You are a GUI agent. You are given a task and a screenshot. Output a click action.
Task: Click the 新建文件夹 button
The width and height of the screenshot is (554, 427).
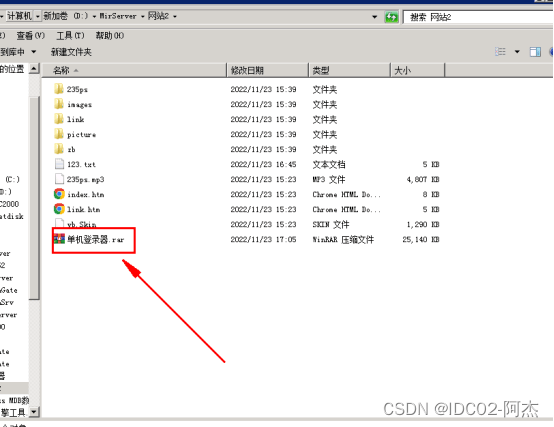[x=71, y=52]
